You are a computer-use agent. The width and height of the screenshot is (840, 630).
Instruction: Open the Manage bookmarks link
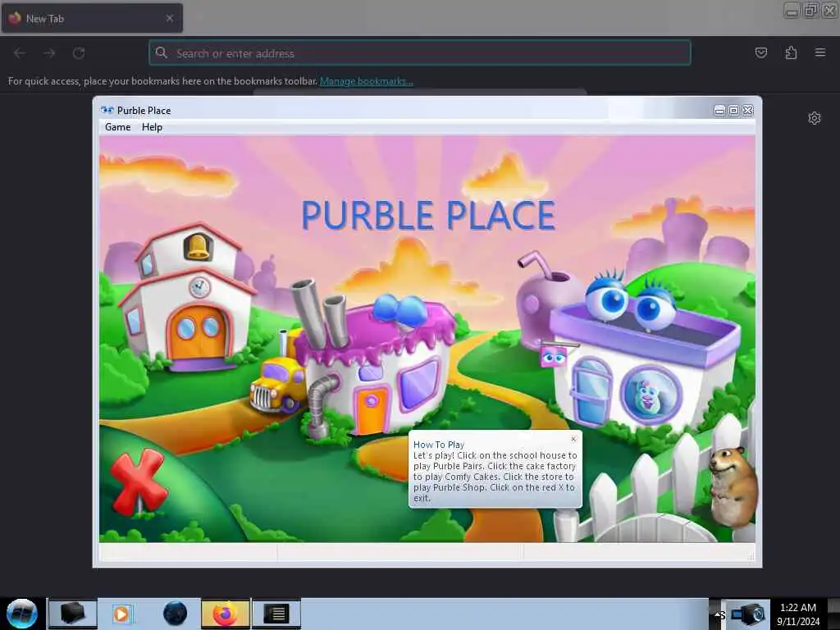point(367,81)
